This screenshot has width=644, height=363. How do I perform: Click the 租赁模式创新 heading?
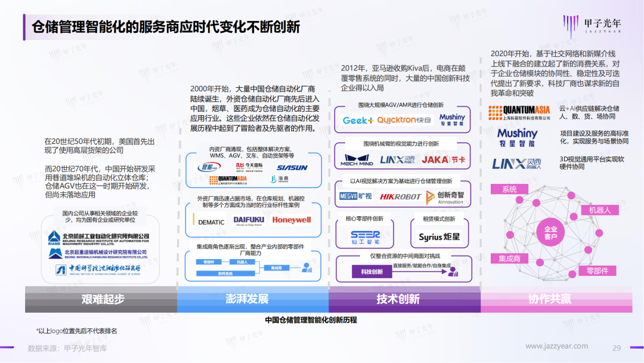[x=439, y=219]
